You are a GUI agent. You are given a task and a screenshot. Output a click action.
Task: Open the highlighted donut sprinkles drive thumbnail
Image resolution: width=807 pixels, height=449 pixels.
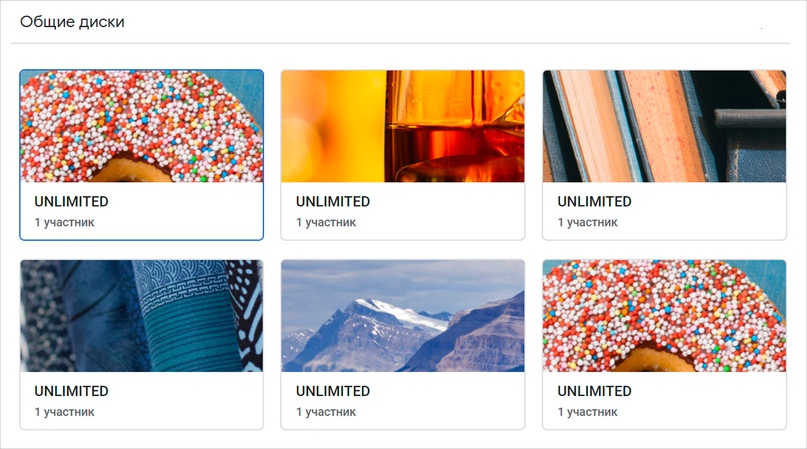142,126
